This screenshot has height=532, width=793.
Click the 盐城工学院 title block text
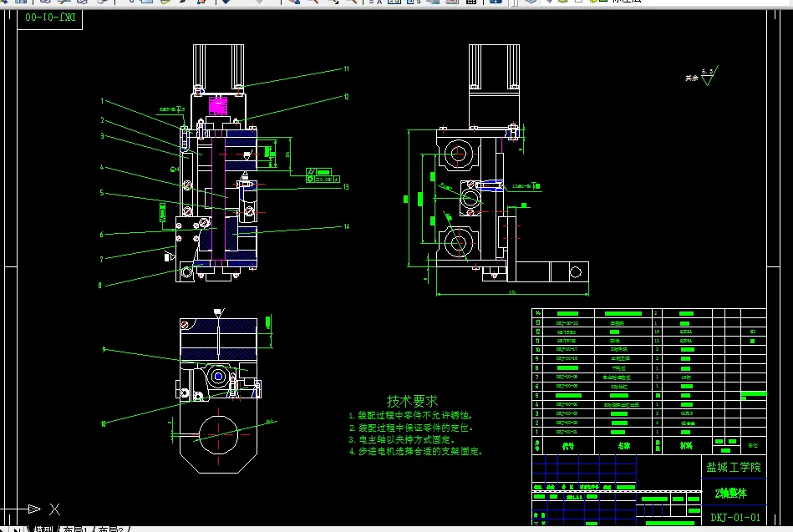(x=734, y=467)
